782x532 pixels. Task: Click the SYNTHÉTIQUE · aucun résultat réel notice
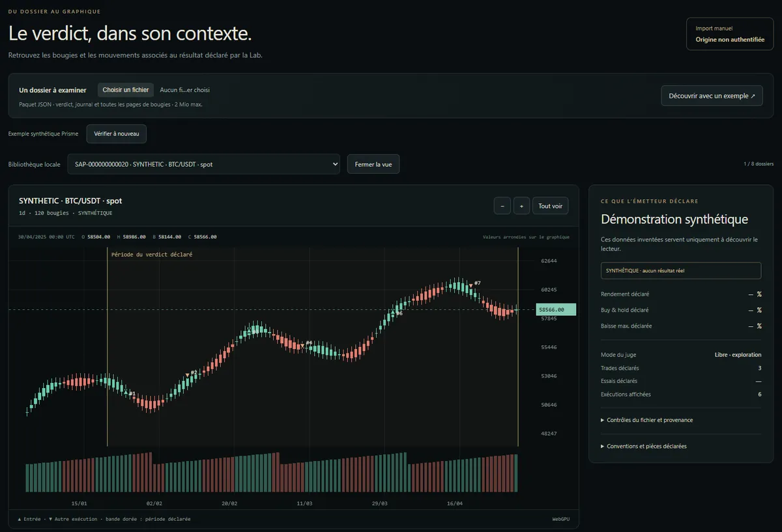681,270
